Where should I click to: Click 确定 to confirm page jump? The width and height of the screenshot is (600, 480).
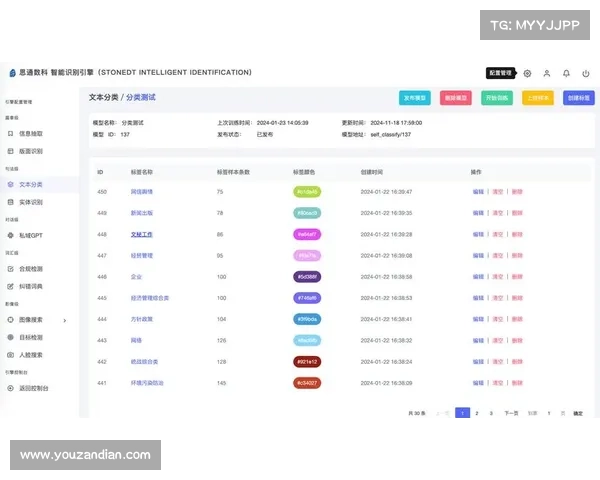pos(578,413)
